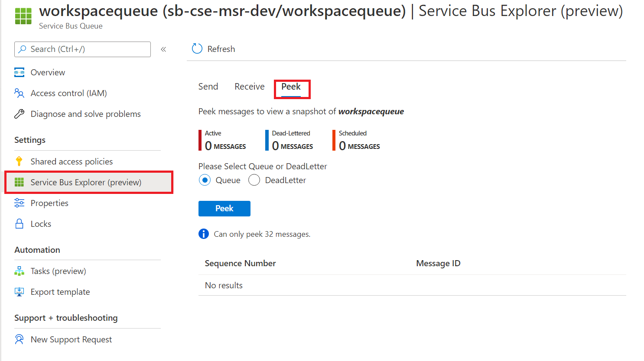Viewport: 644px width, 361px height.
Task: Open the Overview sidebar icon
Action: [19, 72]
